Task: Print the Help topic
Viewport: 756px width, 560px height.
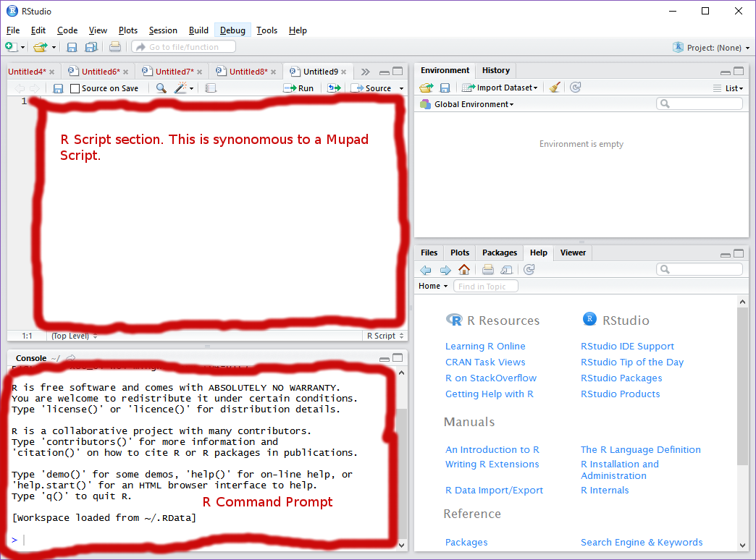Action: 488,269
